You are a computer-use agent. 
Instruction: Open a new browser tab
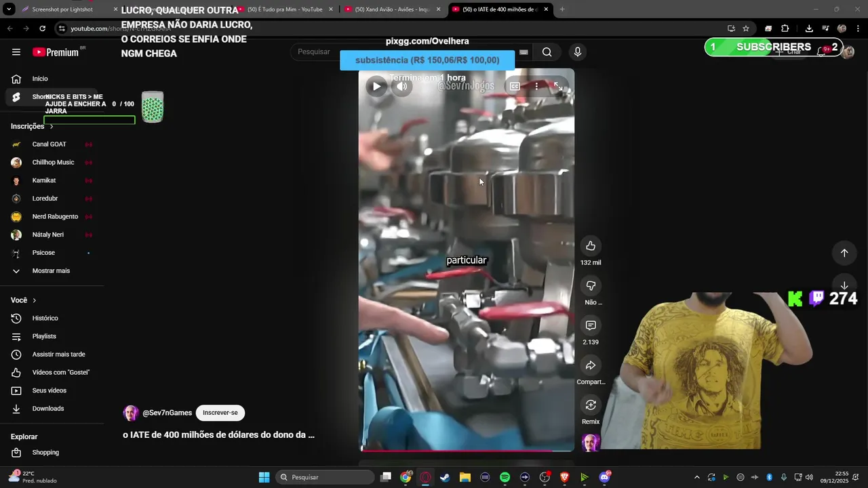[x=562, y=9]
